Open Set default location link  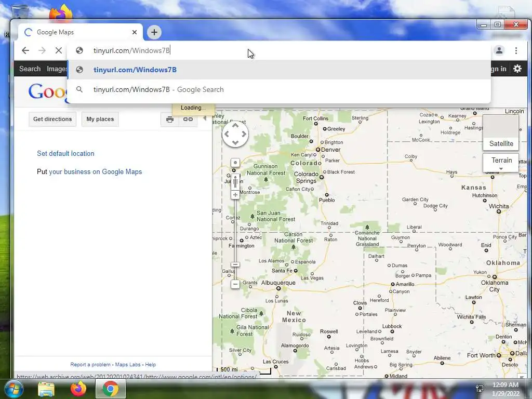pos(65,153)
